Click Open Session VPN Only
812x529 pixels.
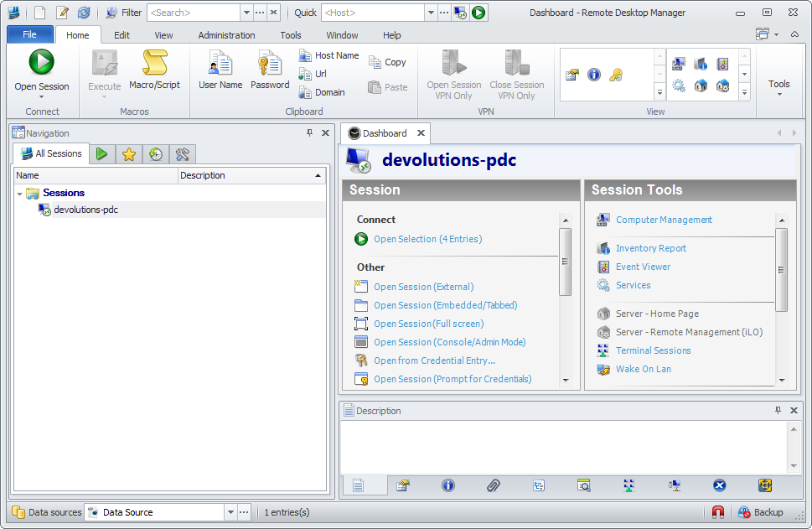point(453,75)
